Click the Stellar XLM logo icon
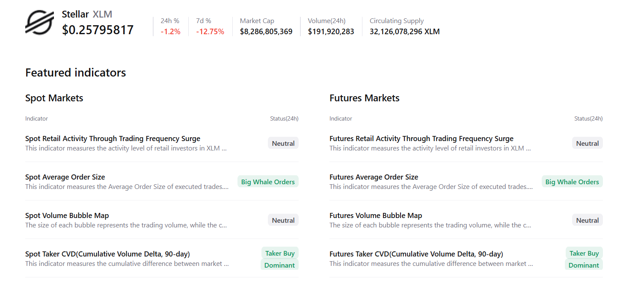The image size is (644, 283). click(x=39, y=23)
